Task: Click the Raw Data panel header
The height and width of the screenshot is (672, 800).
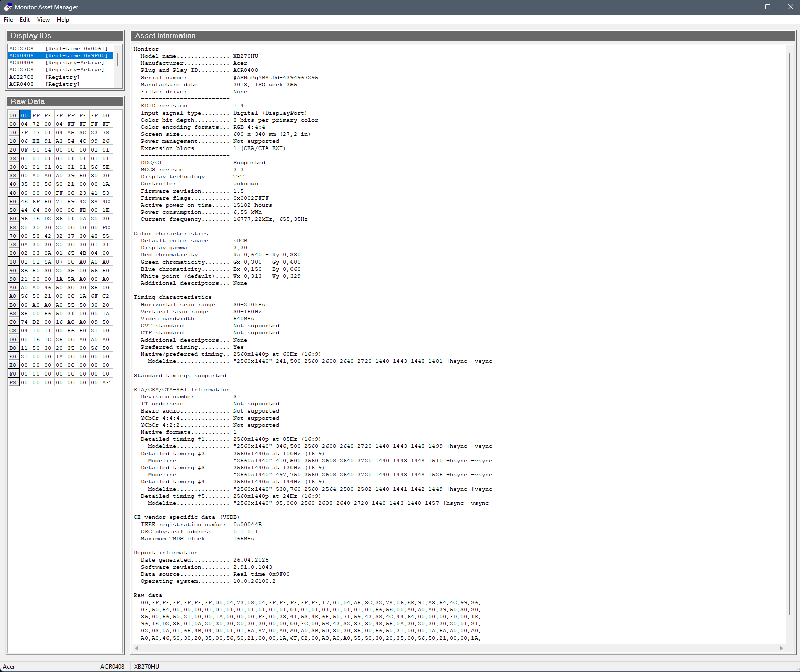Action: [65, 101]
